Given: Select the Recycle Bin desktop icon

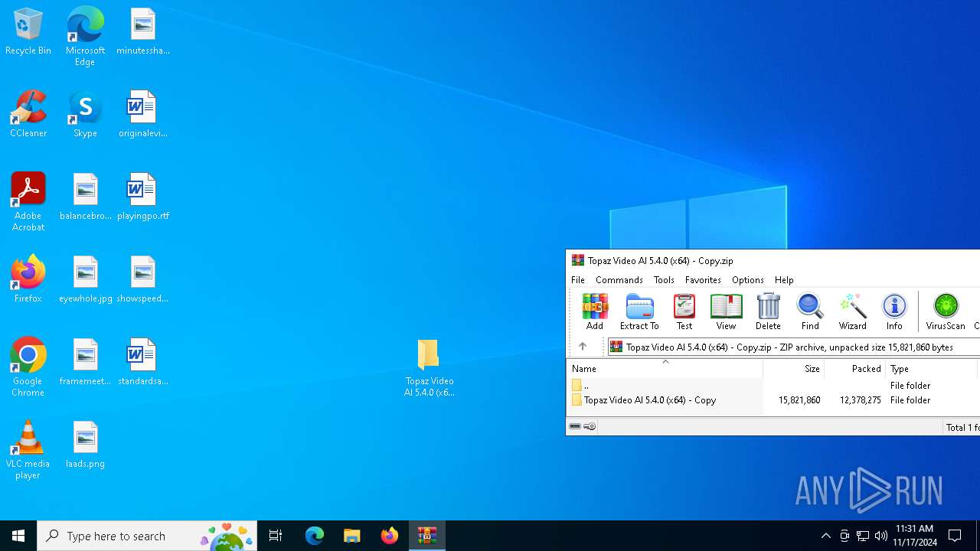Looking at the screenshot, I should pos(28,31).
